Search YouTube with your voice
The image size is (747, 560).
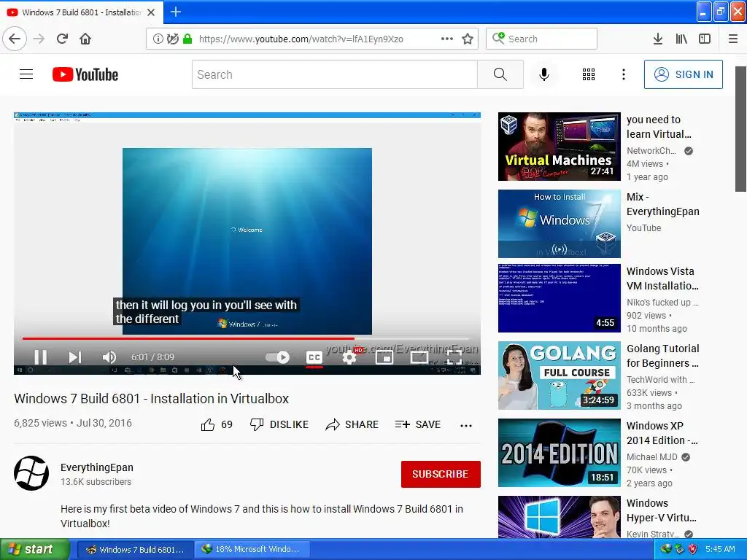[544, 74]
